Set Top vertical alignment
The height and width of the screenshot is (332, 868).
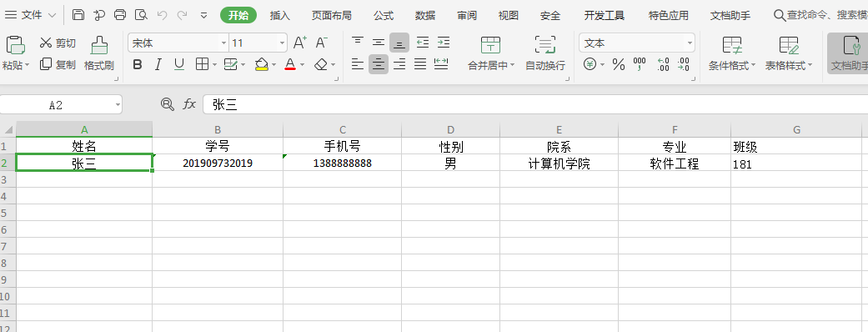click(359, 42)
